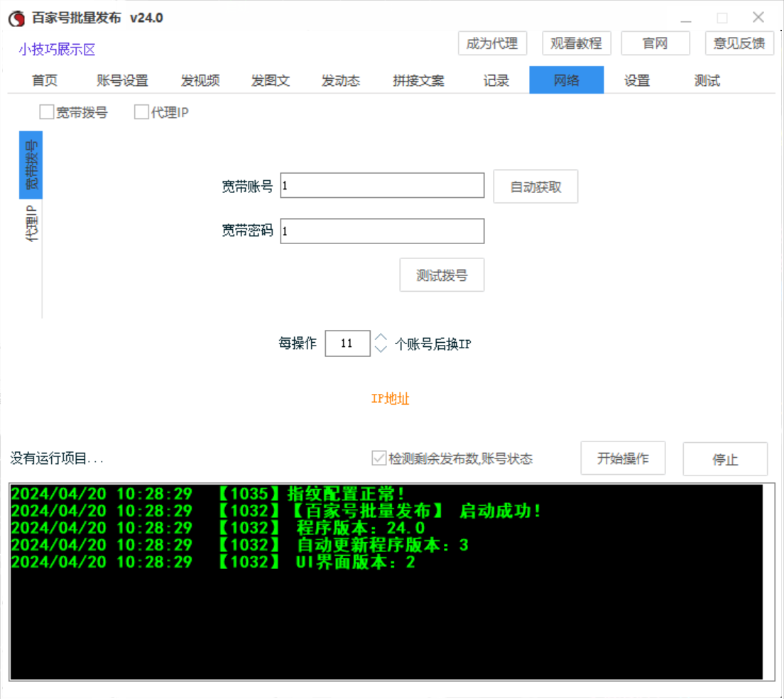This screenshot has width=784, height=699.
Task: Click the 停止 button
Action: coord(725,459)
